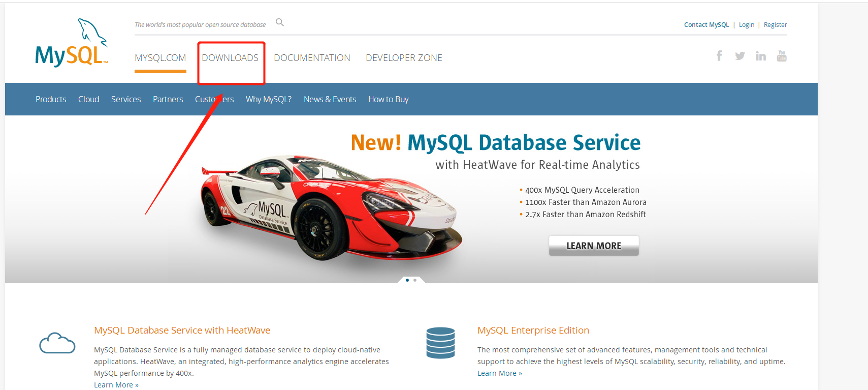The height and width of the screenshot is (390, 868).
Task: Open the Customers menu item
Action: (214, 99)
